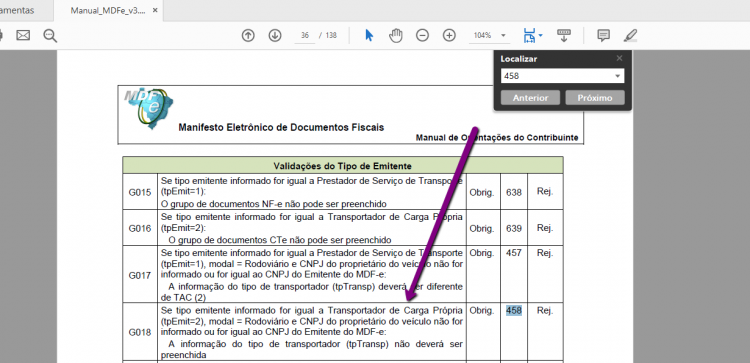Expand the fit page options arrow
The image size is (750, 363).
tap(540, 35)
